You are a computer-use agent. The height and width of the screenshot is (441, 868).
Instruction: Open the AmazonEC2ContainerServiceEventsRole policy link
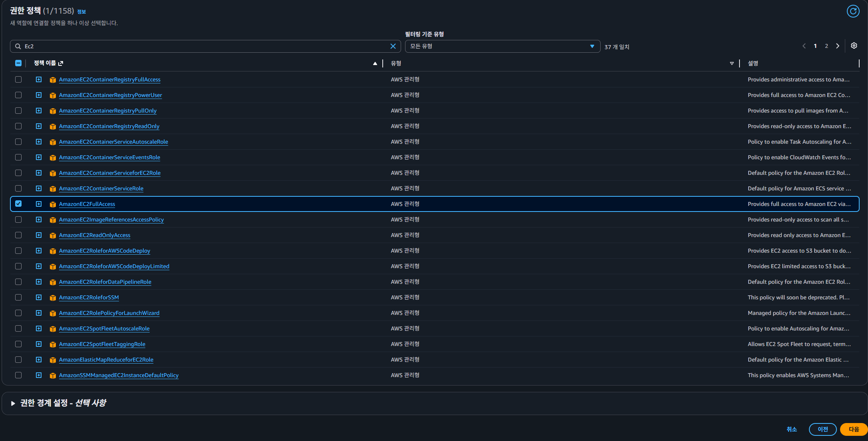click(x=109, y=158)
